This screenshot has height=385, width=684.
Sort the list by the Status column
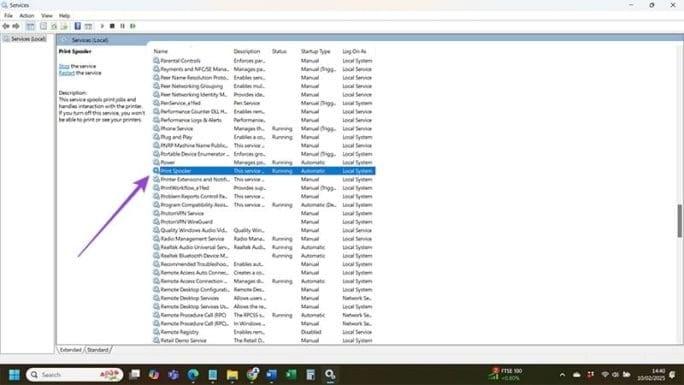tap(280, 51)
